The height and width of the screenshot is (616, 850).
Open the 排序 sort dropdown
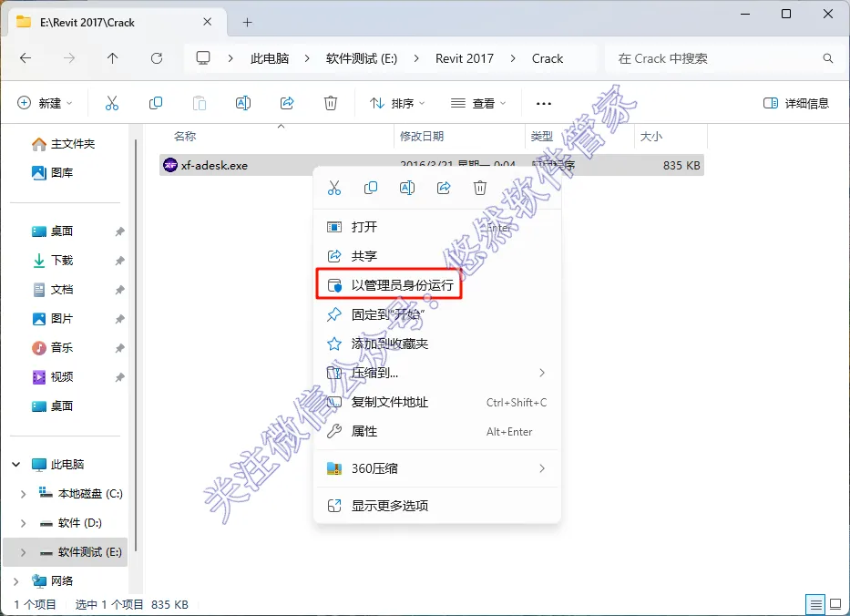click(x=397, y=103)
